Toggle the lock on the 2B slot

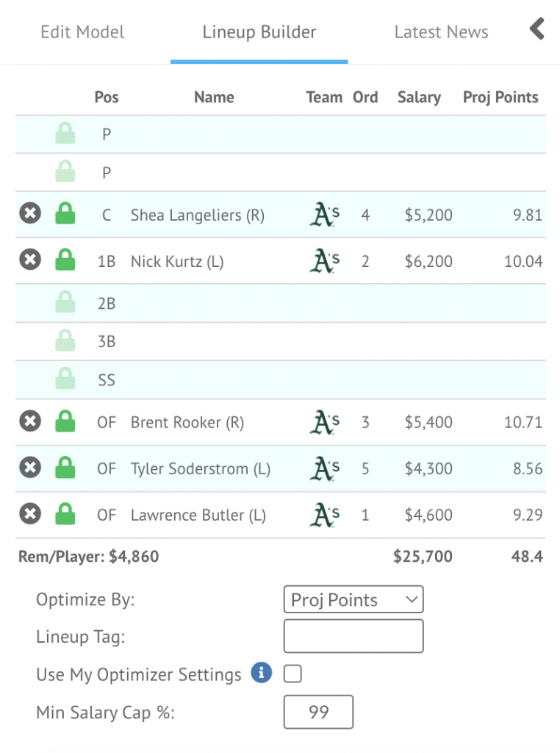click(65, 302)
